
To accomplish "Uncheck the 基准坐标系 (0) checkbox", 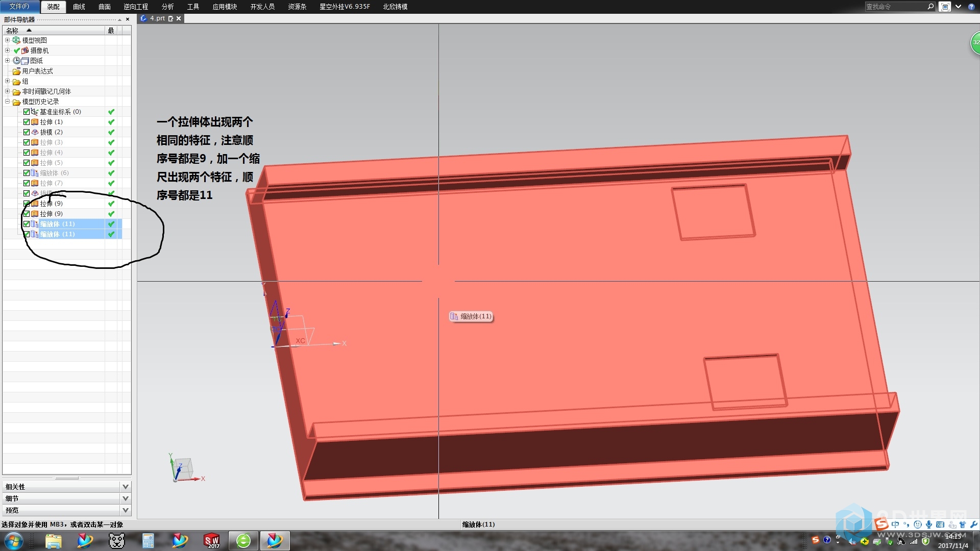I will pos(27,112).
